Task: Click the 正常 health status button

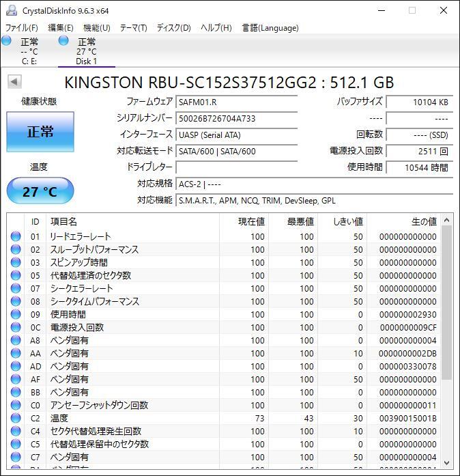Action: [40, 132]
